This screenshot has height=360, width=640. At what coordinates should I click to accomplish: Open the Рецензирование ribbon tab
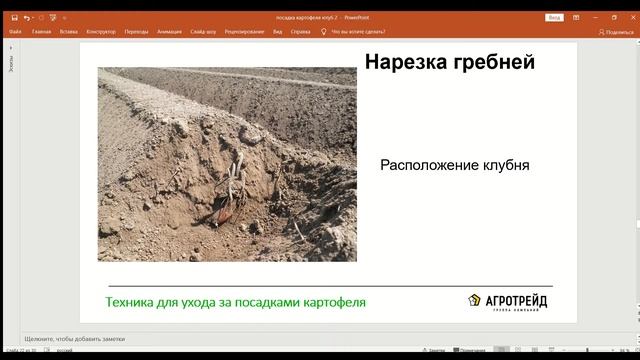point(244,32)
